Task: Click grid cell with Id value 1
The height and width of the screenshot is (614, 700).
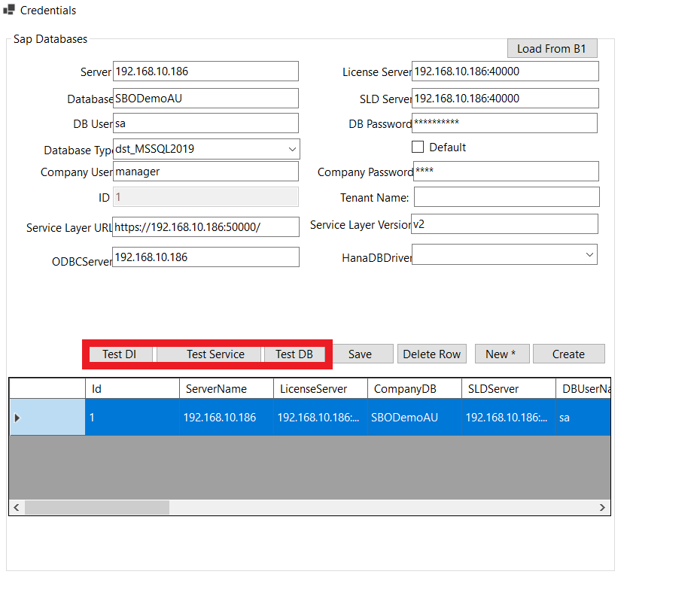Action: (132, 417)
